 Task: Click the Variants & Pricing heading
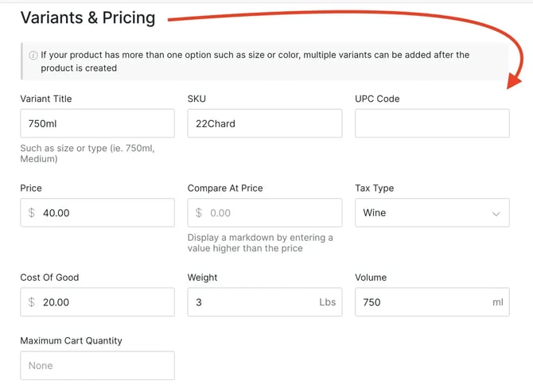[x=88, y=17]
